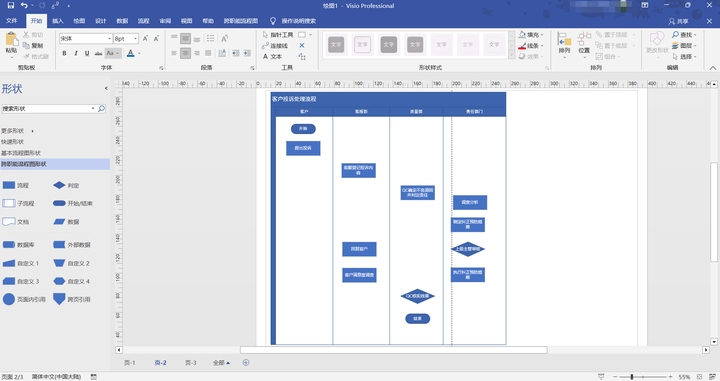
Task: Toggle middle vertical alignment
Action: (186, 39)
